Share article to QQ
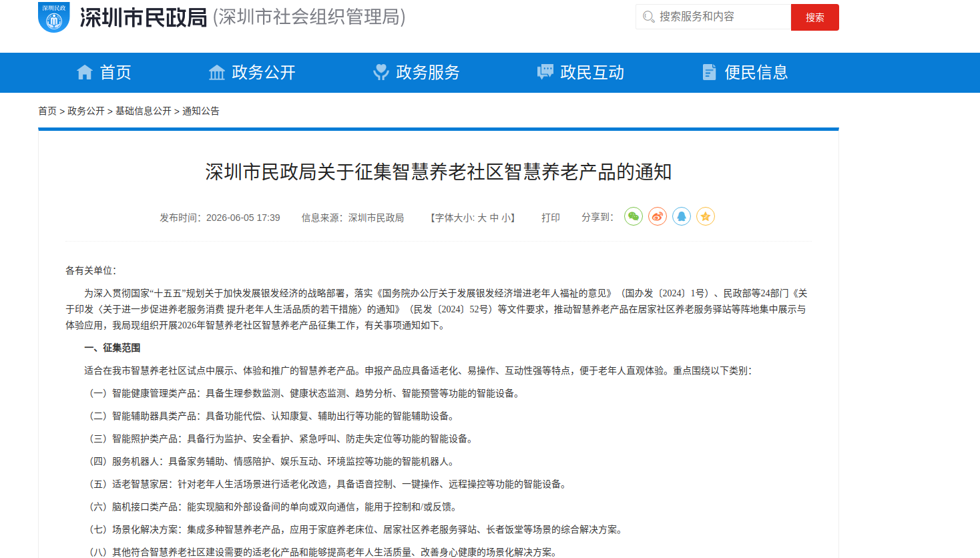Screen dimensions: 980x558 (x=682, y=216)
